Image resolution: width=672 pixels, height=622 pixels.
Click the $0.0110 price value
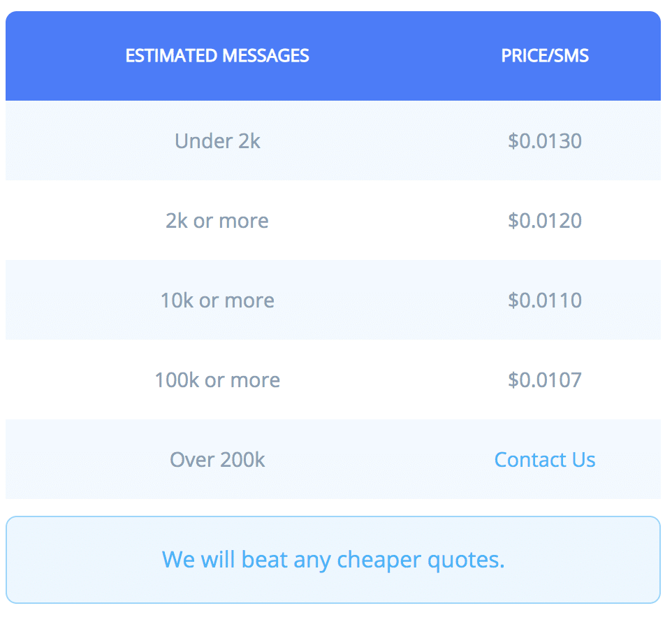coord(545,300)
